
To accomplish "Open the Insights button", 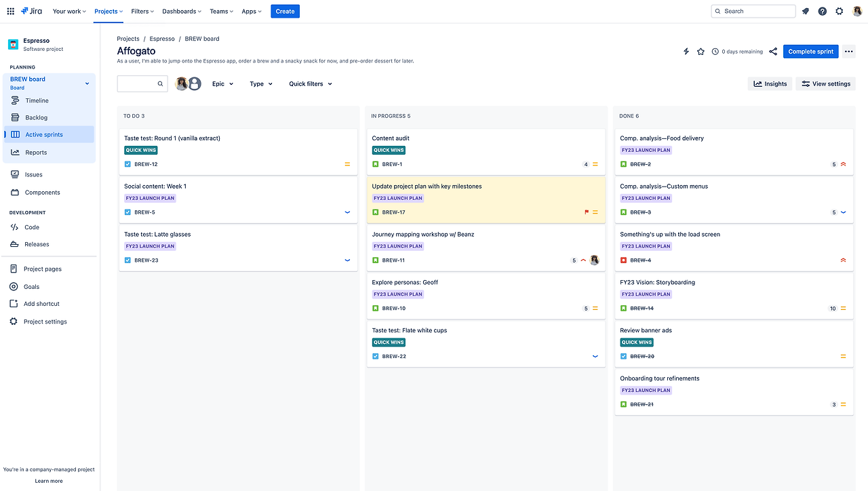I will (770, 84).
